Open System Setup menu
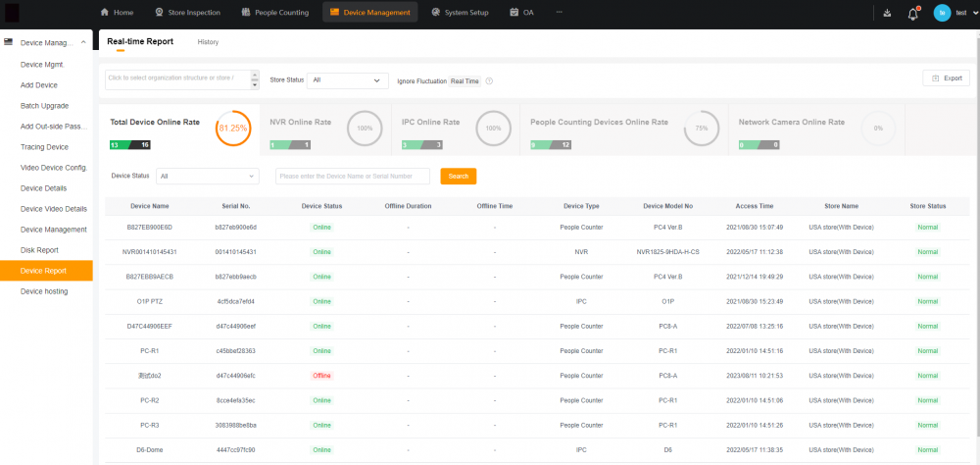This screenshot has width=980, height=465. [x=460, y=13]
